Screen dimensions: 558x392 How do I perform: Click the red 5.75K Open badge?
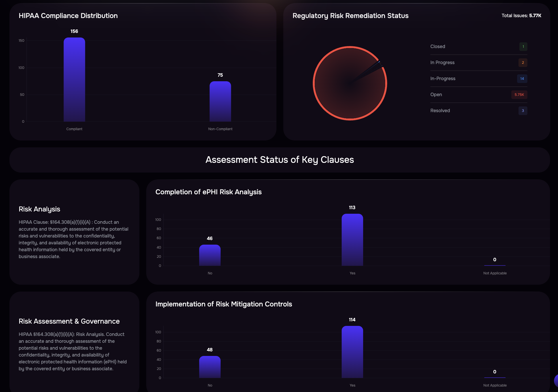(519, 95)
